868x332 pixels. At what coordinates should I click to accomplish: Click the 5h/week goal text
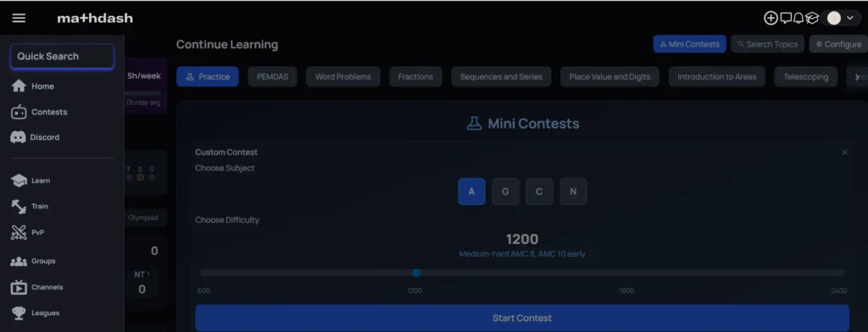(144, 76)
